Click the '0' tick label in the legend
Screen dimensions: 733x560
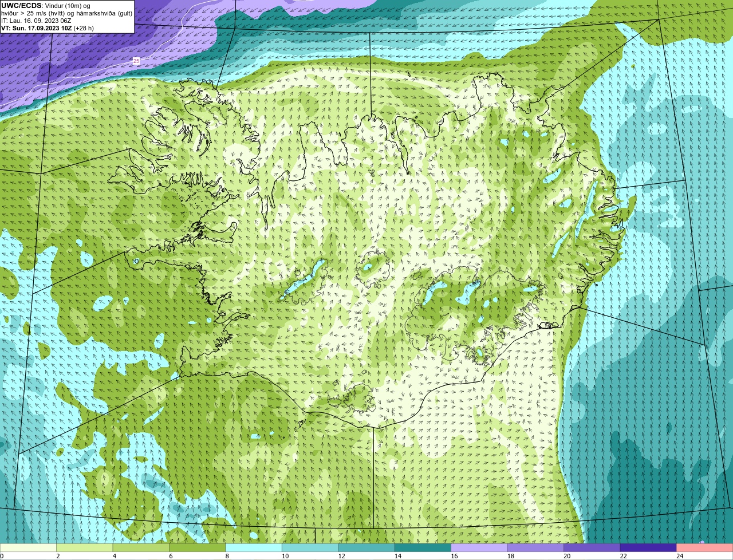(2, 556)
